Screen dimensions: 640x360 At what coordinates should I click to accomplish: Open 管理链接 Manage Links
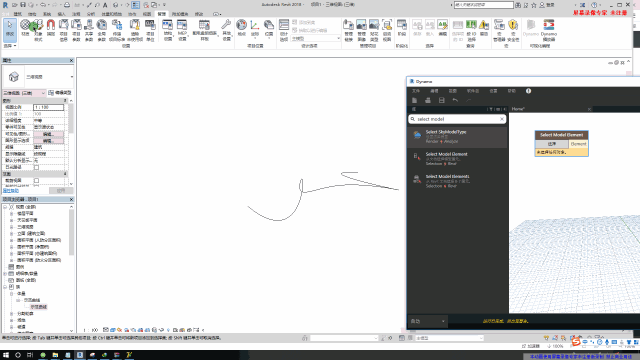tap(348, 30)
